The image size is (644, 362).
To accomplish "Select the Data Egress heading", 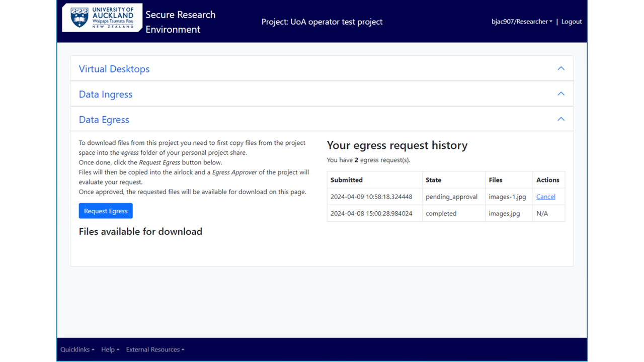I will [104, 120].
